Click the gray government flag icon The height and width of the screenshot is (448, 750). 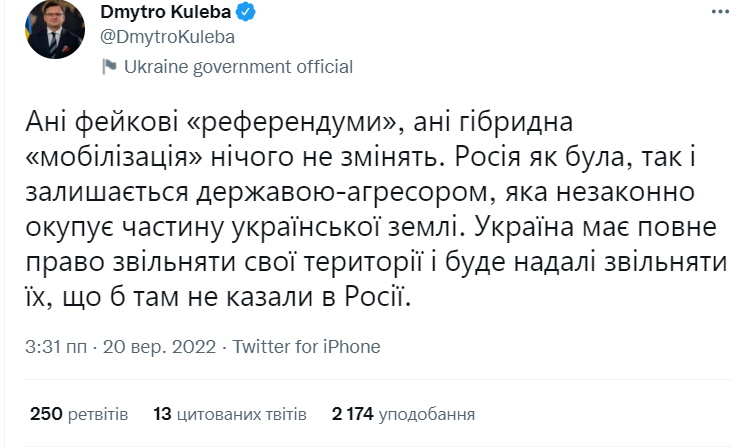(109, 68)
